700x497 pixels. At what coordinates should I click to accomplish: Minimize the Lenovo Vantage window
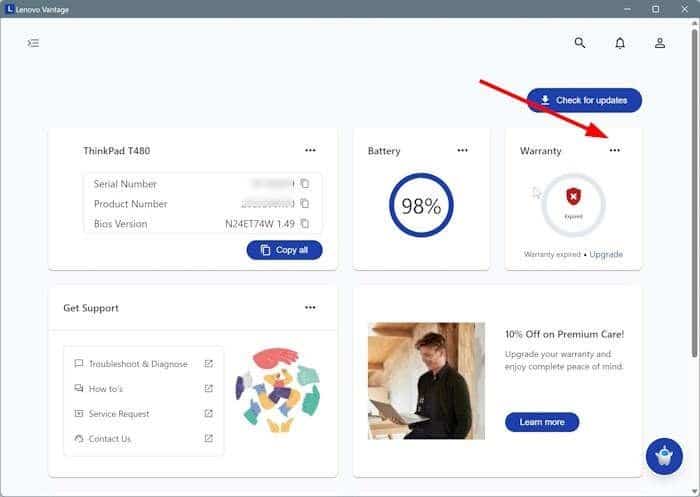coord(627,9)
